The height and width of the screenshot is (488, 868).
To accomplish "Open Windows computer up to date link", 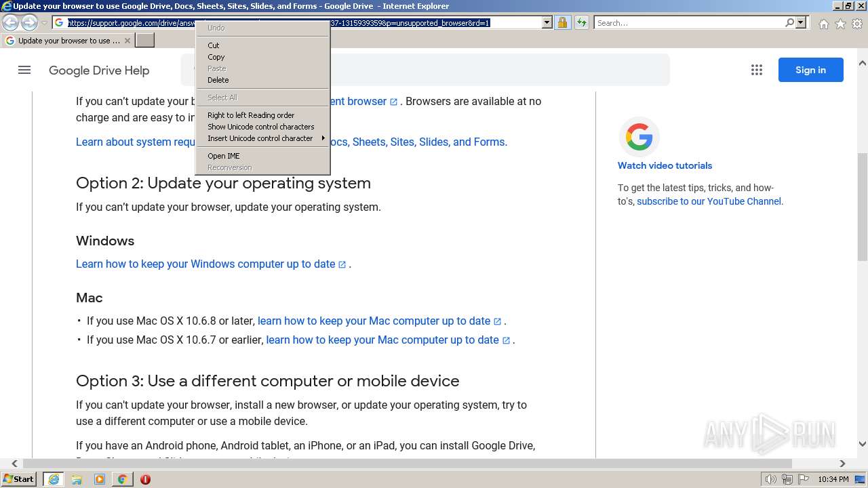I will coord(211,264).
